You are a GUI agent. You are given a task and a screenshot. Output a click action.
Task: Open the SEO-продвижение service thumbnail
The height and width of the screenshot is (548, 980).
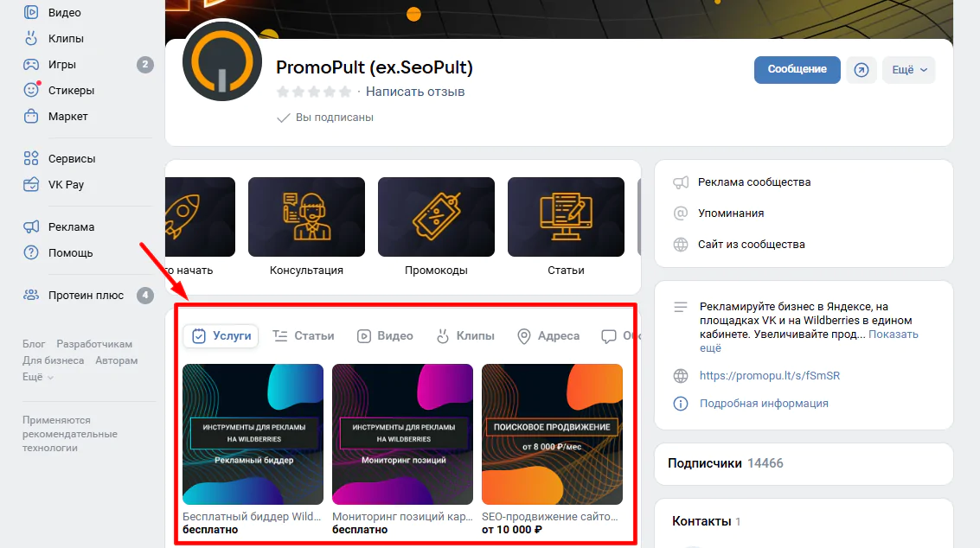tap(552, 434)
